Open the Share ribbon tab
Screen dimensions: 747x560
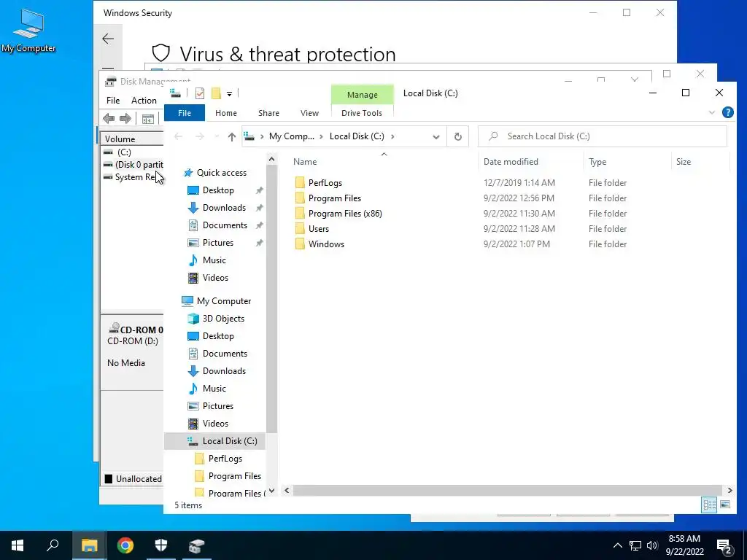click(x=268, y=113)
